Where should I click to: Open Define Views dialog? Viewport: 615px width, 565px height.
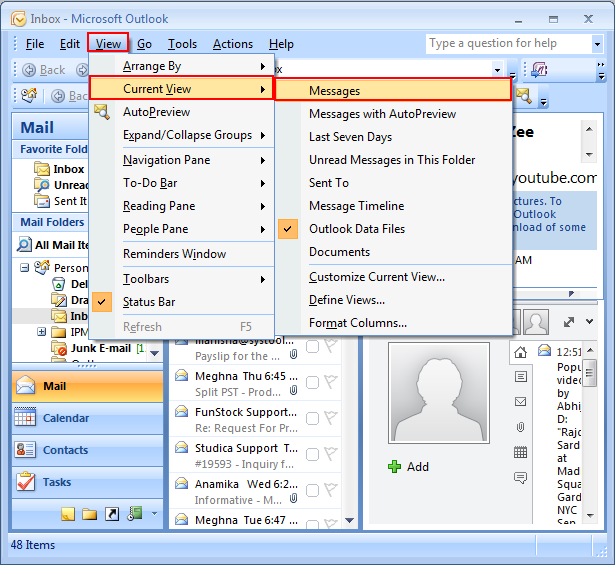coord(393,300)
